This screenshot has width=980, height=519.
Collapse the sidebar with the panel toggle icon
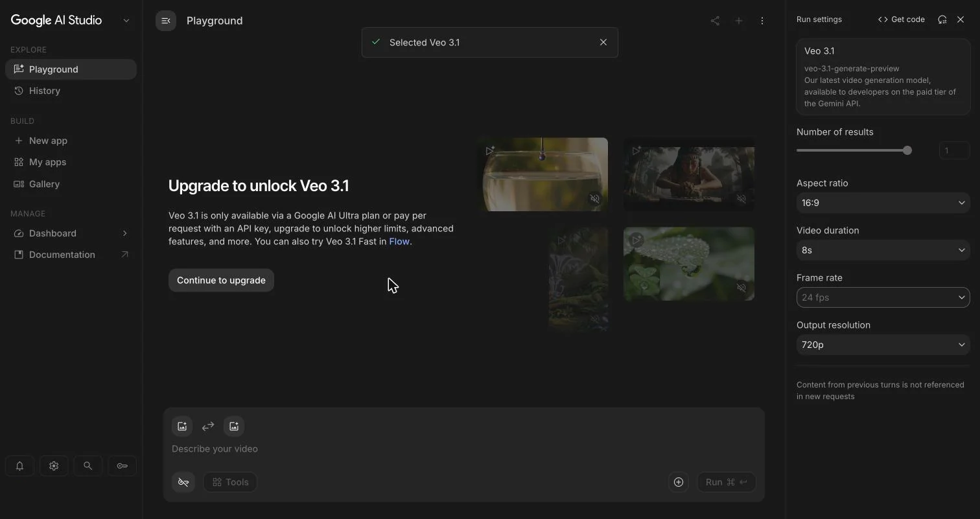(166, 21)
